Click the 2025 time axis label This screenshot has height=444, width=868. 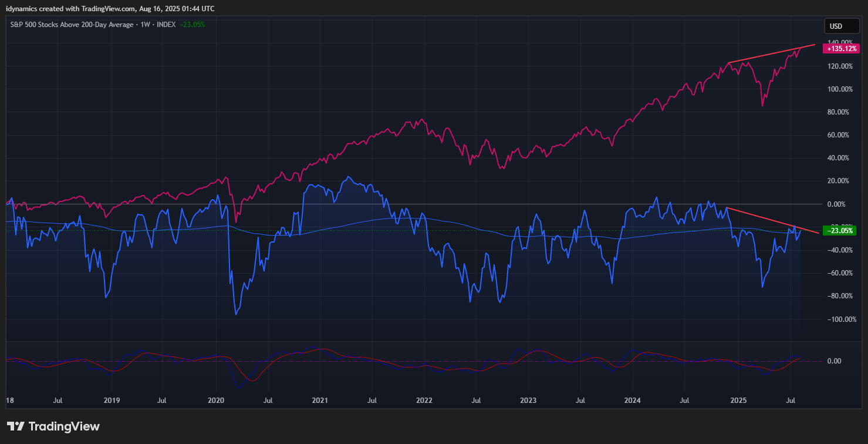[x=738, y=401]
